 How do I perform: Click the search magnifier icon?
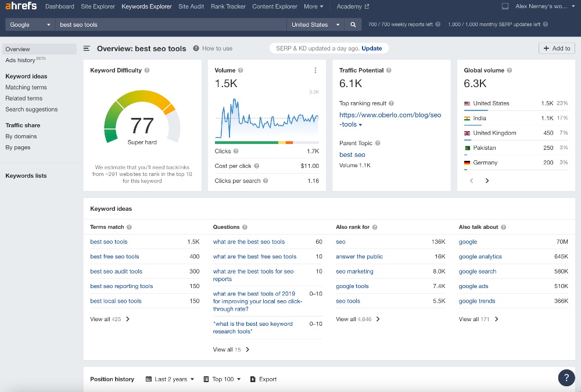coord(352,26)
